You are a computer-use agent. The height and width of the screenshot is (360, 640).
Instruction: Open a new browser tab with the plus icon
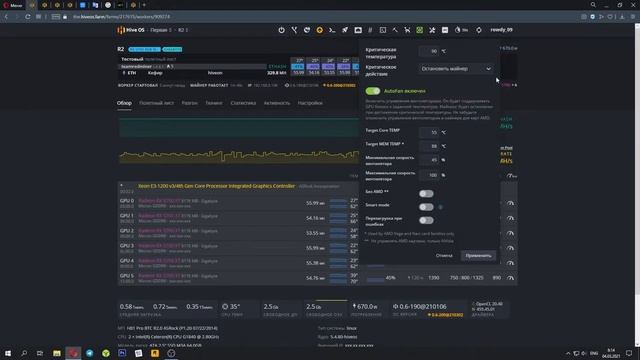144,5
